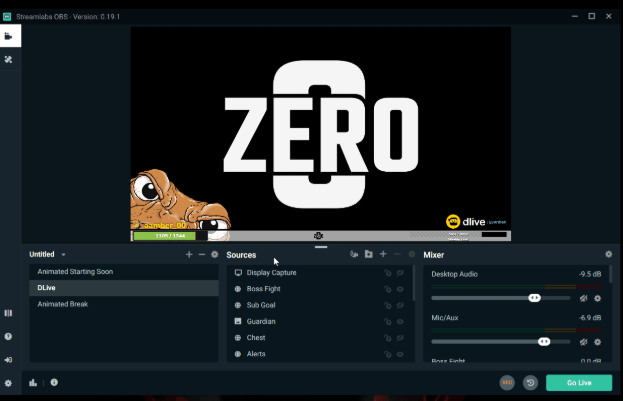The width and height of the screenshot is (624, 401).
Task: Select the Alerts source row
Action: [320, 354]
